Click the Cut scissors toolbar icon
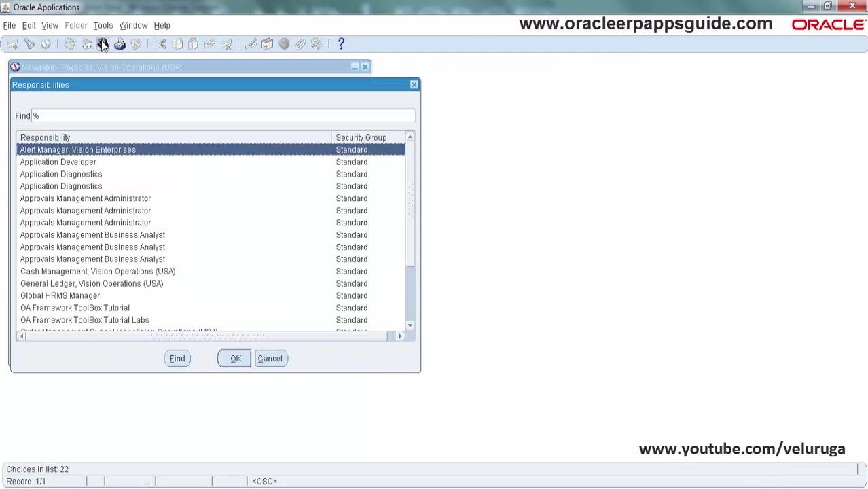This screenshot has height=489, width=868. 160,44
